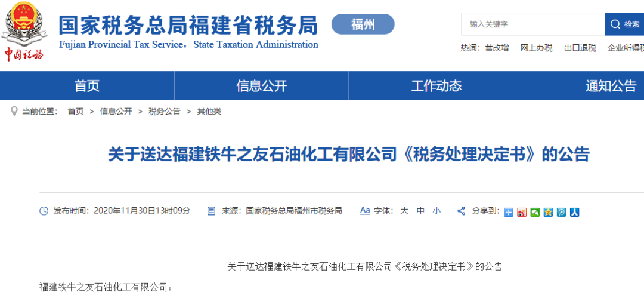Open the 信息公开 navigation tab

tap(262, 85)
